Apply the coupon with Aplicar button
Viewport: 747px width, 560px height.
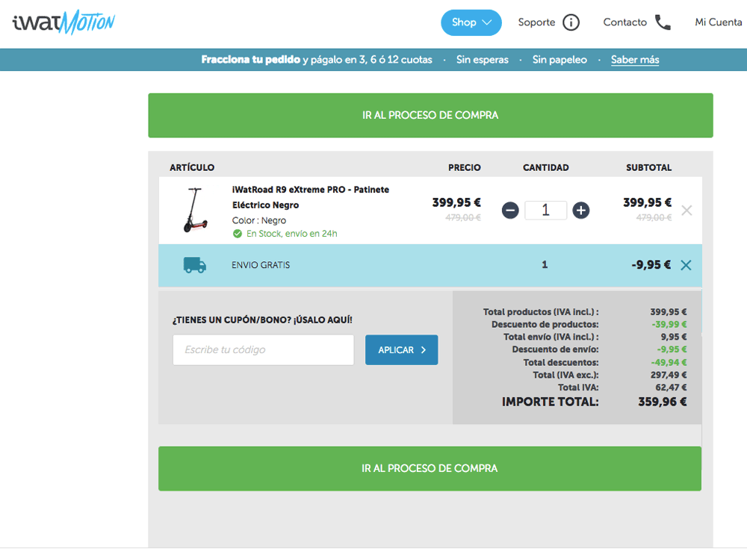(402, 350)
